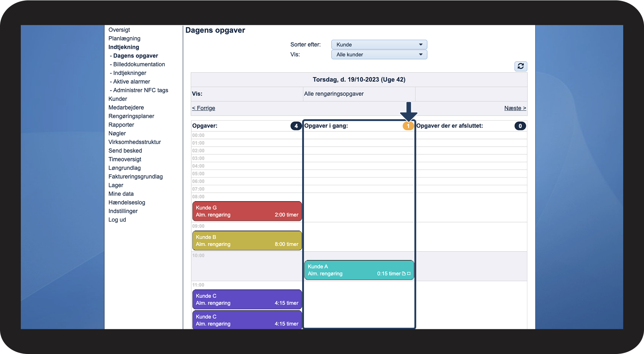Click the 'Opgaver i gang:' column header
Viewport: 644px width, 354px height.
tap(326, 126)
